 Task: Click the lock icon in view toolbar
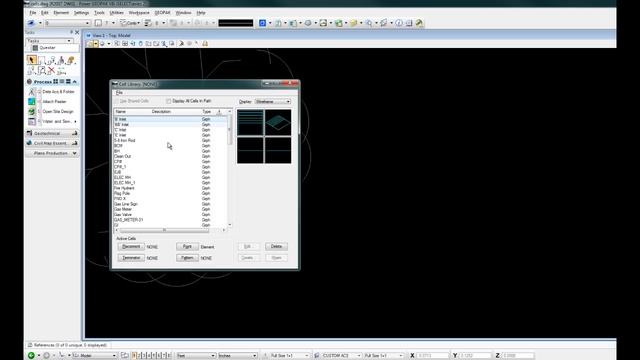click(205, 43)
